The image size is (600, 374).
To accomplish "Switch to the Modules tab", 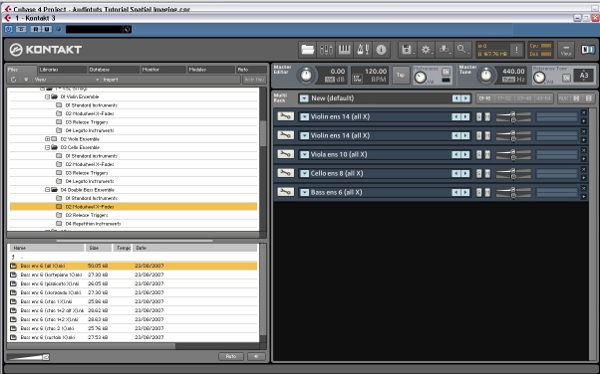I will pyautogui.click(x=211, y=70).
